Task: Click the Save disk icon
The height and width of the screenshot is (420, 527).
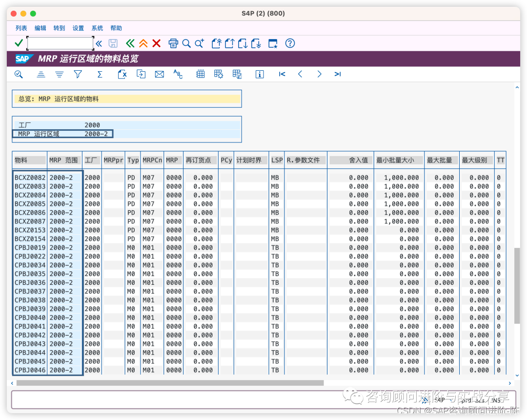Action: click(x=113, y=43)
